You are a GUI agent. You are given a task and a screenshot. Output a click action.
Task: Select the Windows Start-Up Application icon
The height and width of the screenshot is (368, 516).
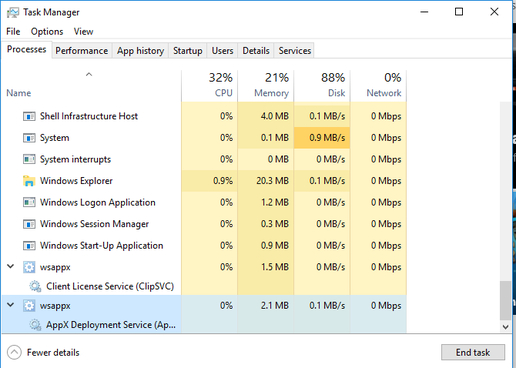pos(29,246)
